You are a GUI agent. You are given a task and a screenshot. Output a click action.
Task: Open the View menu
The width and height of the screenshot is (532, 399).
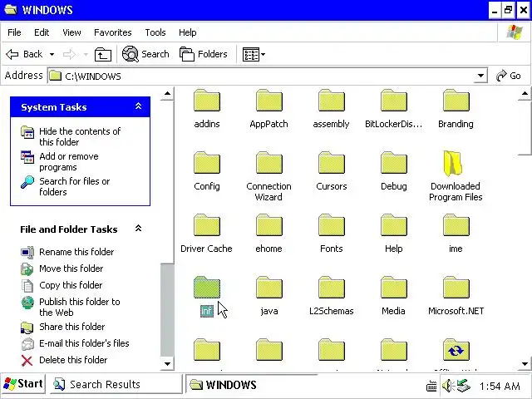click(71, 32)
